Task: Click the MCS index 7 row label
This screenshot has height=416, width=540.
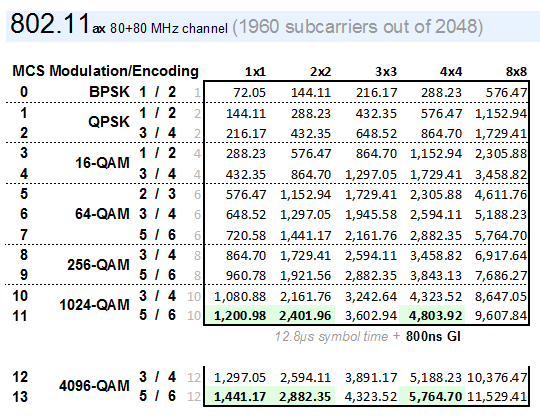Action: 23,235
